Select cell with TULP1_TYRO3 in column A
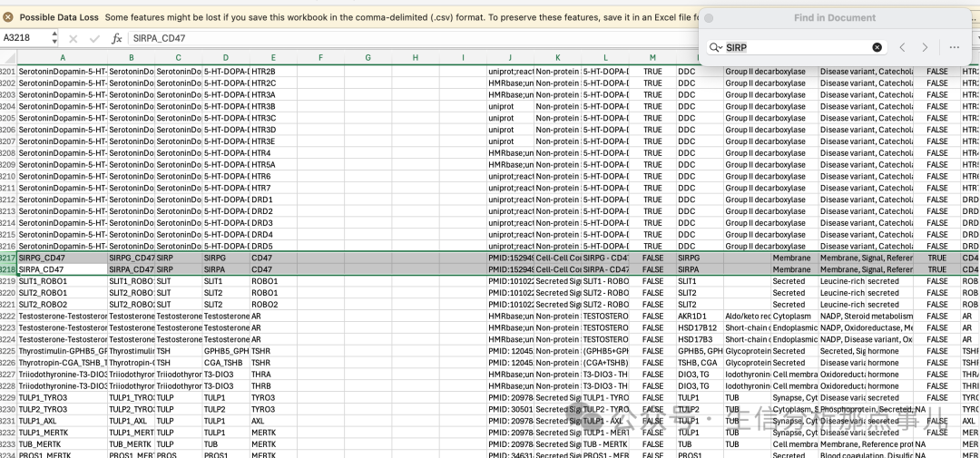This screenshot has width=980, height=458. pos(62,397)
